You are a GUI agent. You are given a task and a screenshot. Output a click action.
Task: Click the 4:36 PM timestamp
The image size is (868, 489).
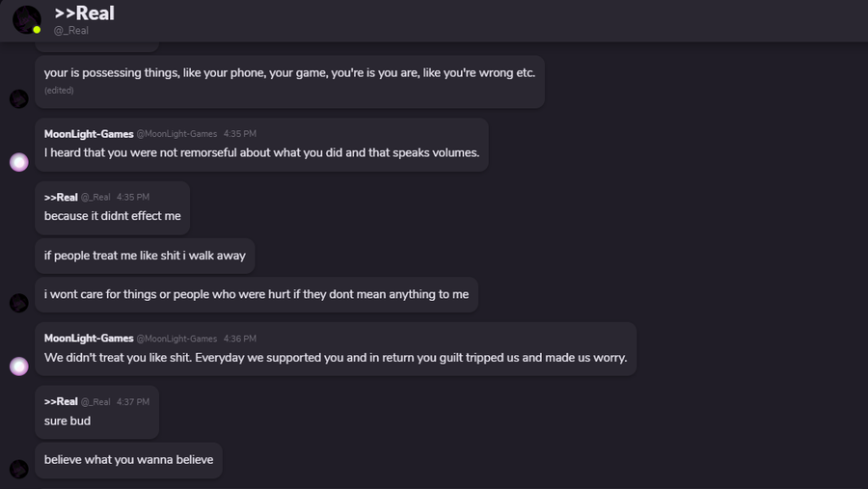coord(240,339)
